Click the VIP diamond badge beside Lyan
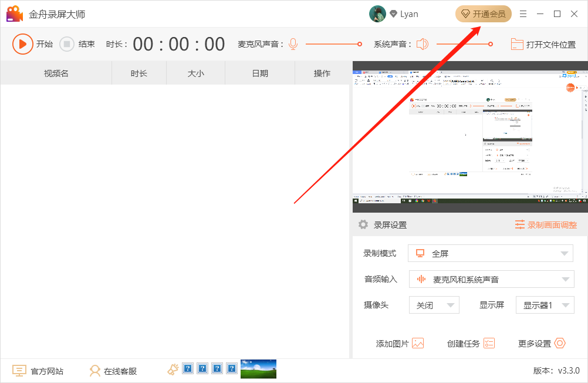This screenshot has width=588, height=383. (393, 14)
